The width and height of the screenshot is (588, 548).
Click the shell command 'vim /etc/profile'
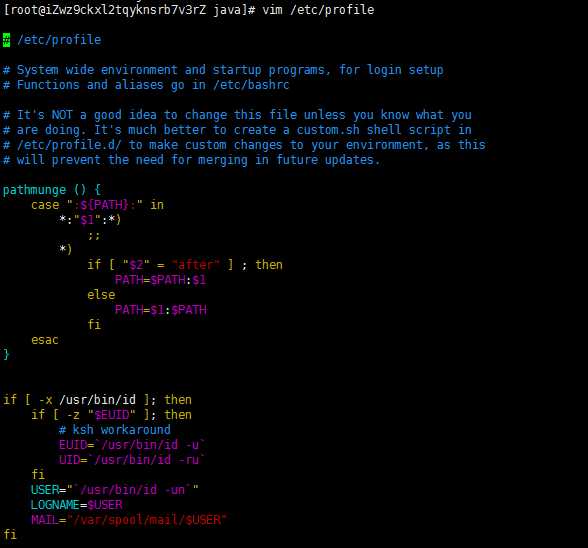318,9
